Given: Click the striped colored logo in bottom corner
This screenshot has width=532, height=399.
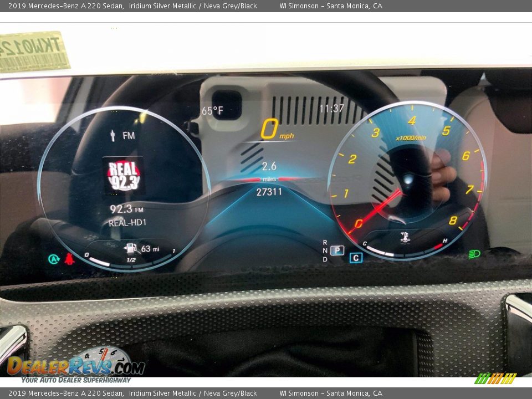Looking at the screenshot, I should point(495,378).
